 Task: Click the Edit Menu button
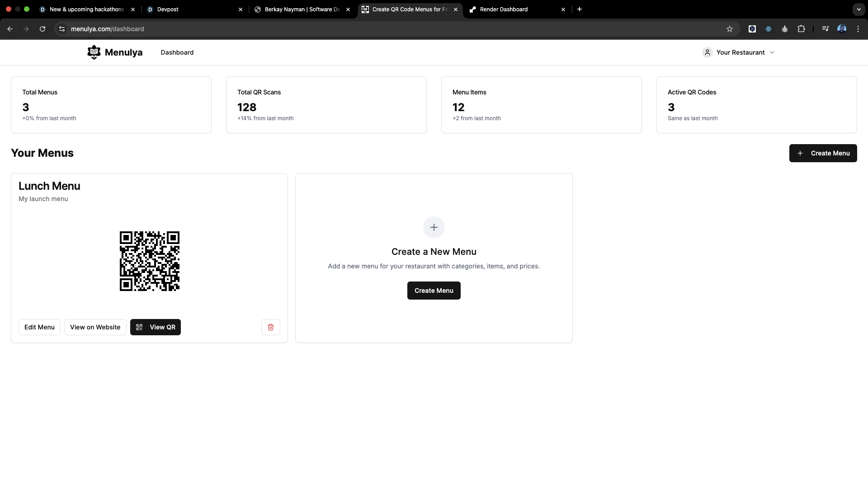39,327
